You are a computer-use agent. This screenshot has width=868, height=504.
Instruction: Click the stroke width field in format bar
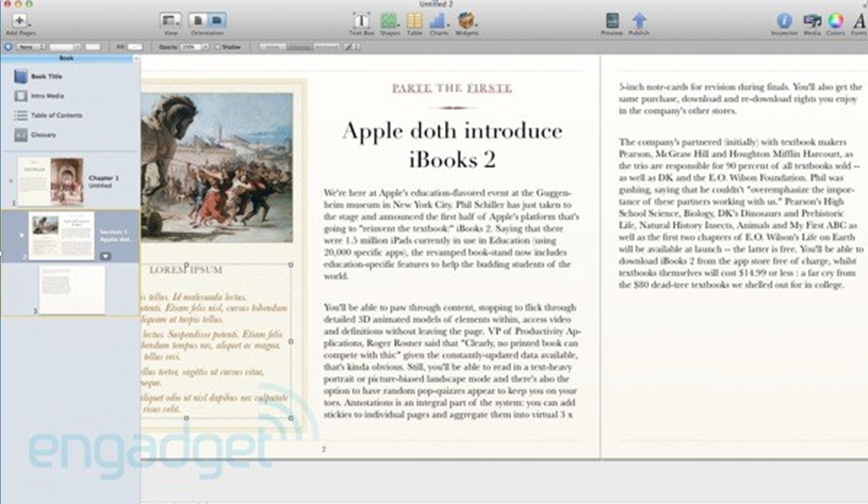coord(65,47)
